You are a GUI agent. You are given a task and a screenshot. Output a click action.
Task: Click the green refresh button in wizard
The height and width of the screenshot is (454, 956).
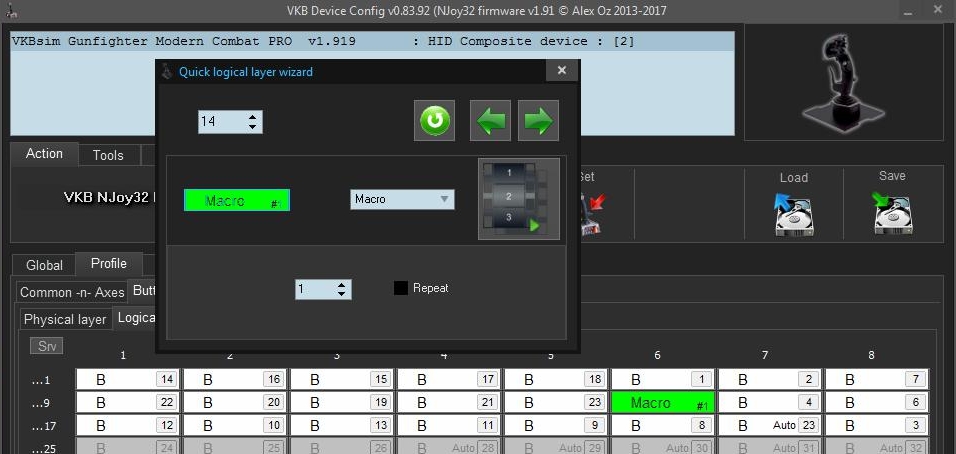[434, 121]
